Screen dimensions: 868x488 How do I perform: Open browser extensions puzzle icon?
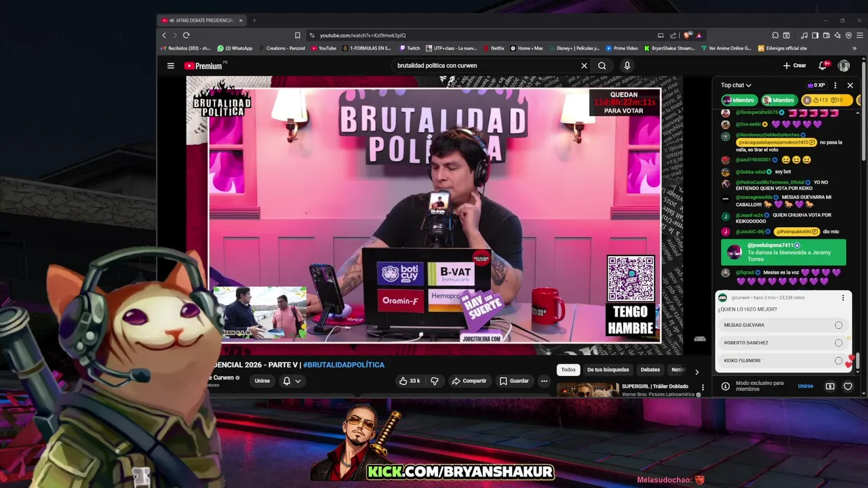click(775, 35)
